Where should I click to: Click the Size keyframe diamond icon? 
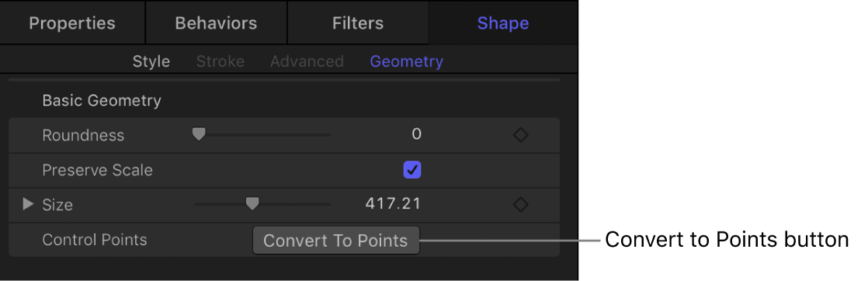tap(520, 205)
